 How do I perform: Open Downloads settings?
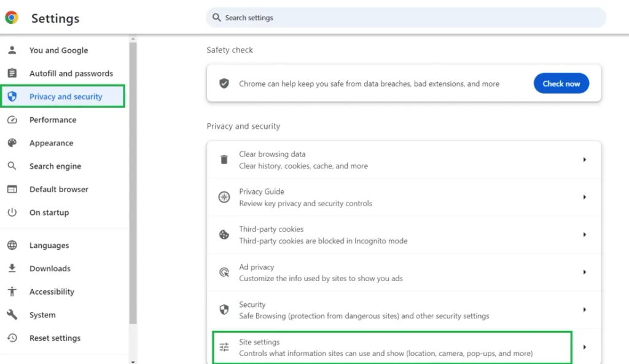point(63,268)
